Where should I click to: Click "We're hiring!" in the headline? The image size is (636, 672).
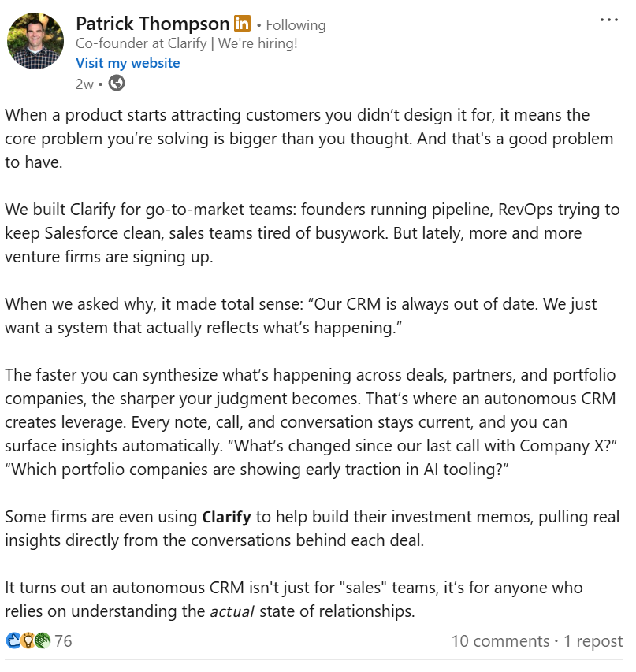tap(256, 43)
